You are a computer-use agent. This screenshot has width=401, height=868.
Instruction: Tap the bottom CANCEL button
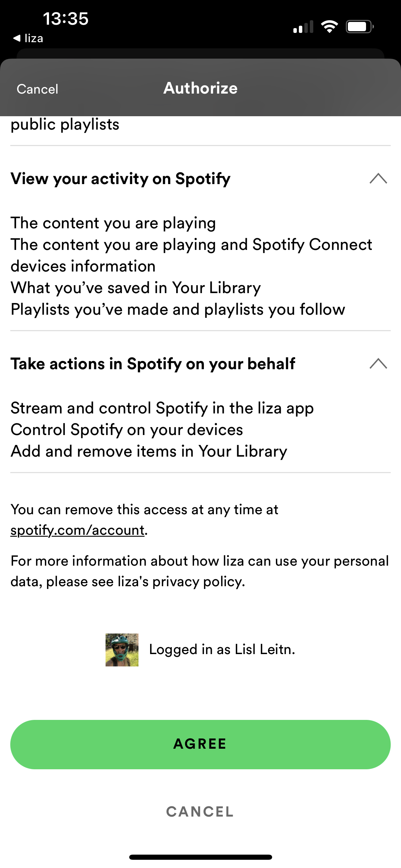pyautogui.click(x=200, y=812)
